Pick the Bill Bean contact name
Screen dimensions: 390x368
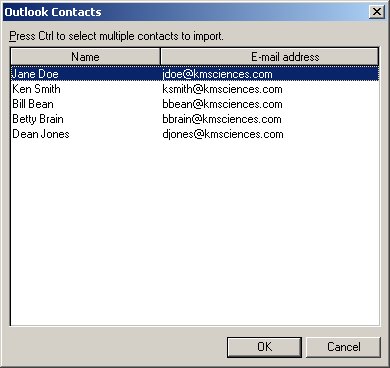click(x=33, y=104)
